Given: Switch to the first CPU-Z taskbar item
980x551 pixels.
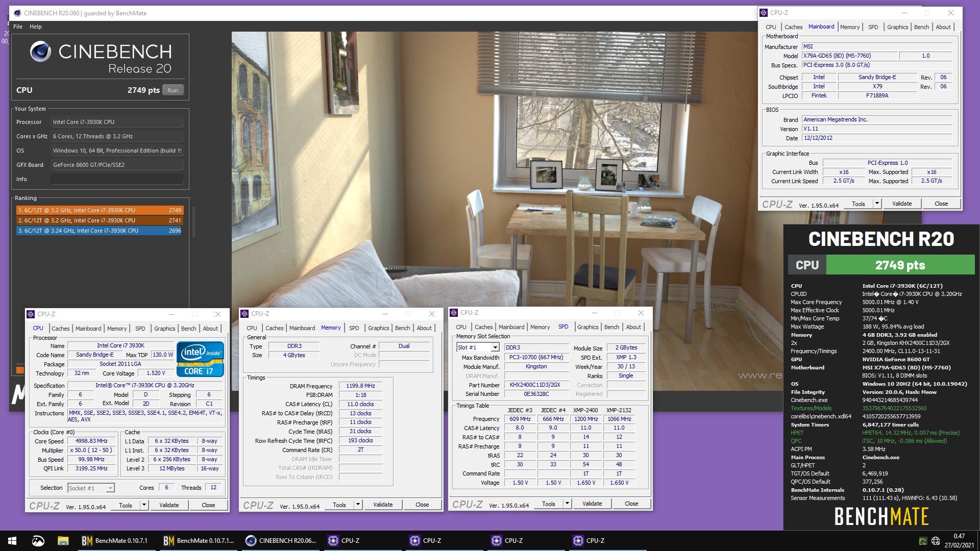Looking at the screenshot, I should pos(364,541).
